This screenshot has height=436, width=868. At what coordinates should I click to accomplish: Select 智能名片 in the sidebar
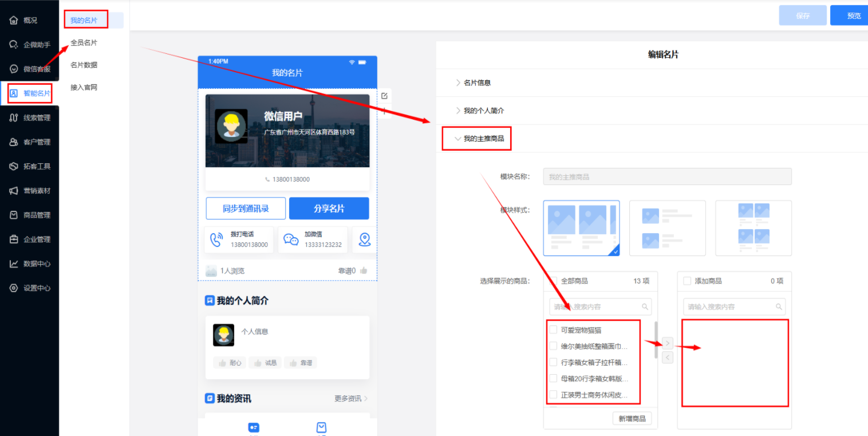(x=29, y=93)
